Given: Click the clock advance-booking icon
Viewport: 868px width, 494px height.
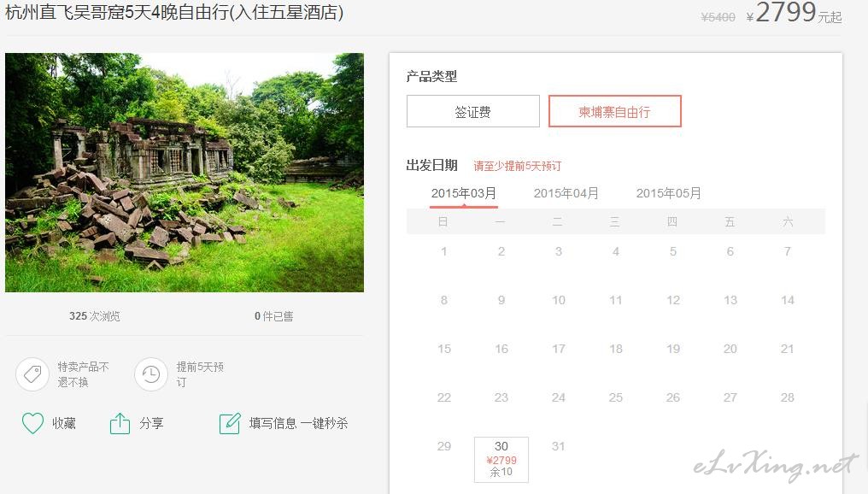Looking at the screenshot, I should point(151,374).
